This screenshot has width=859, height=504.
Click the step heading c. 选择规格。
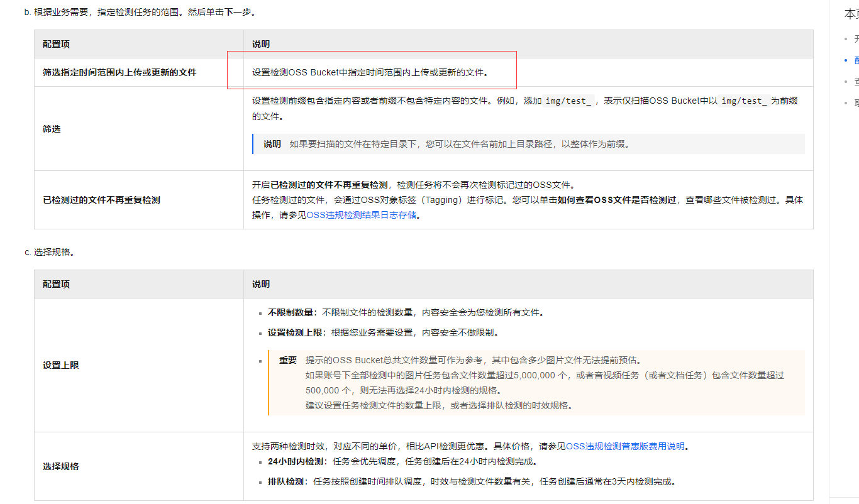[50, 252]
